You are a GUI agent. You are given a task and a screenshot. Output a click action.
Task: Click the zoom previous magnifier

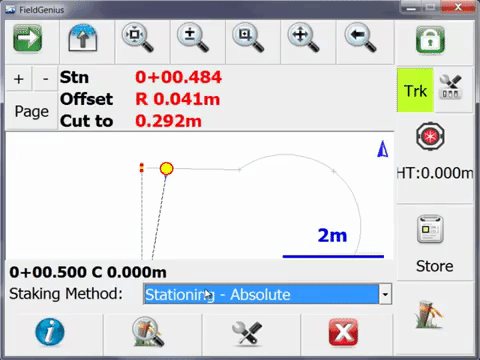(x=361, y=39)
